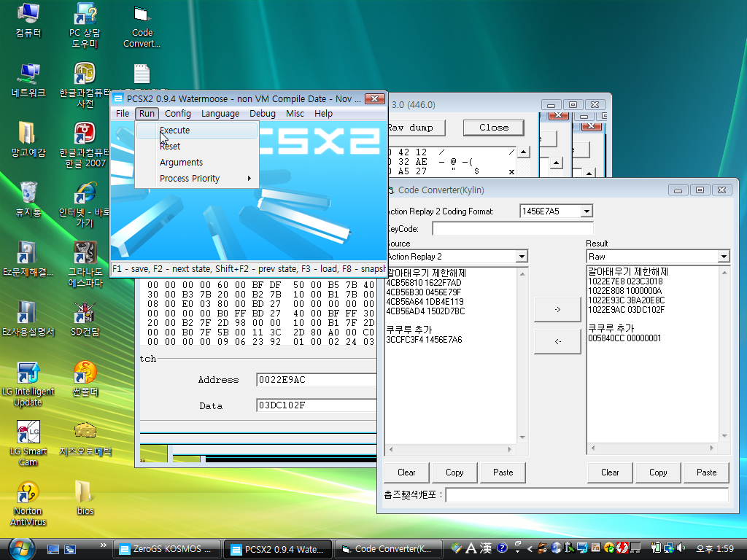Open the Config menu in PCSX2

tap(178, 113)
